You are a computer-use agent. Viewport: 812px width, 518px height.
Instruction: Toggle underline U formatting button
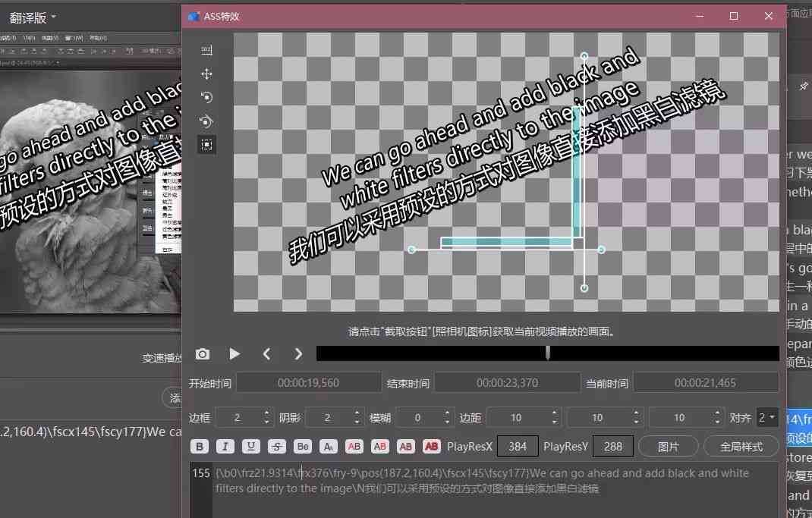tap(250, 447)
